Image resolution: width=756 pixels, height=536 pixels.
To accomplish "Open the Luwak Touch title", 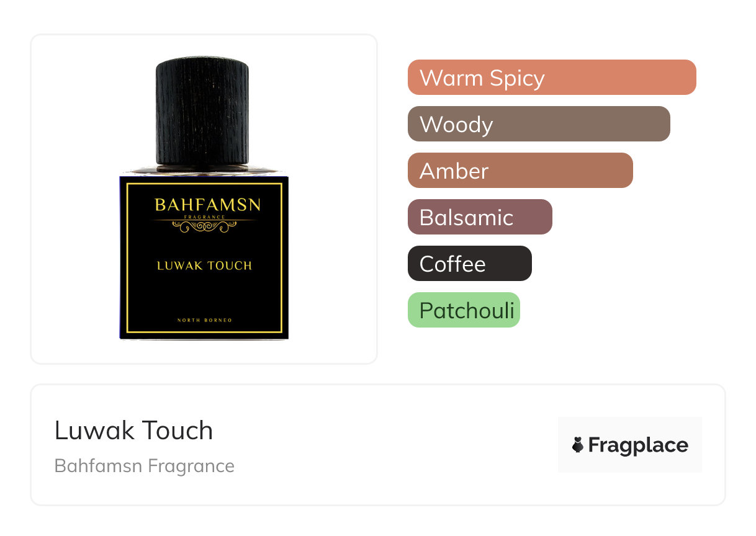I will (133, 431).
